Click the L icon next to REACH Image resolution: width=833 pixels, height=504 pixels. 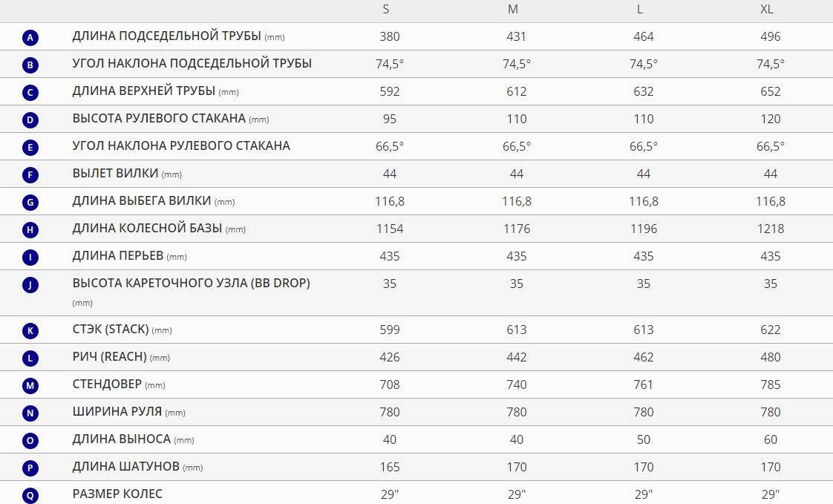tap(30, 358)
